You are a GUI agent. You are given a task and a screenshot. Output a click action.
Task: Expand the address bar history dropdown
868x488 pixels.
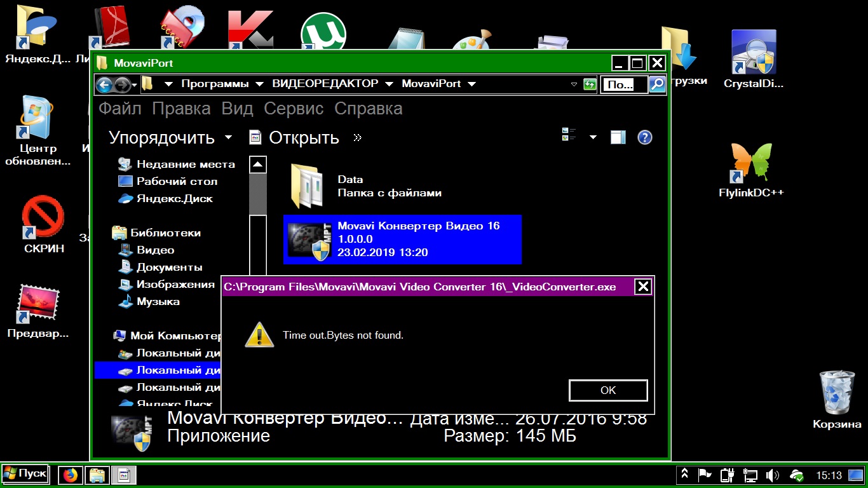point(574,84)
